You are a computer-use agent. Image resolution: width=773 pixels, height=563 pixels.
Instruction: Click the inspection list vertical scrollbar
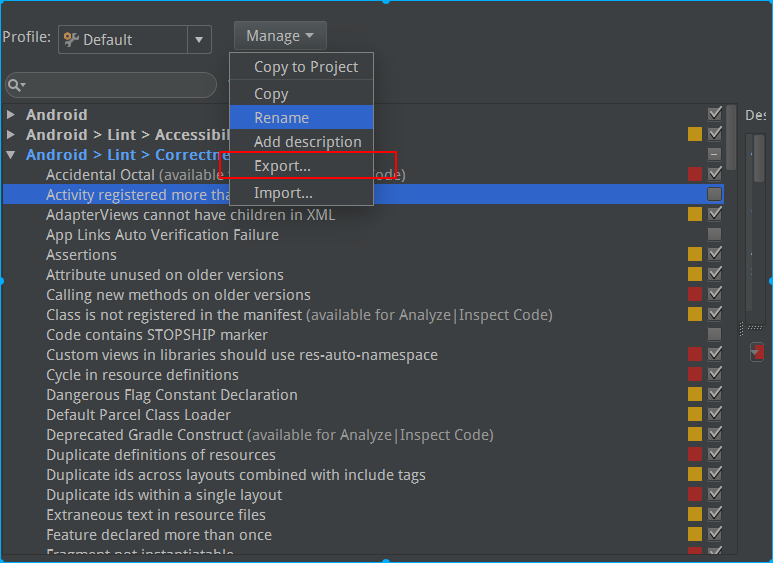732,140
